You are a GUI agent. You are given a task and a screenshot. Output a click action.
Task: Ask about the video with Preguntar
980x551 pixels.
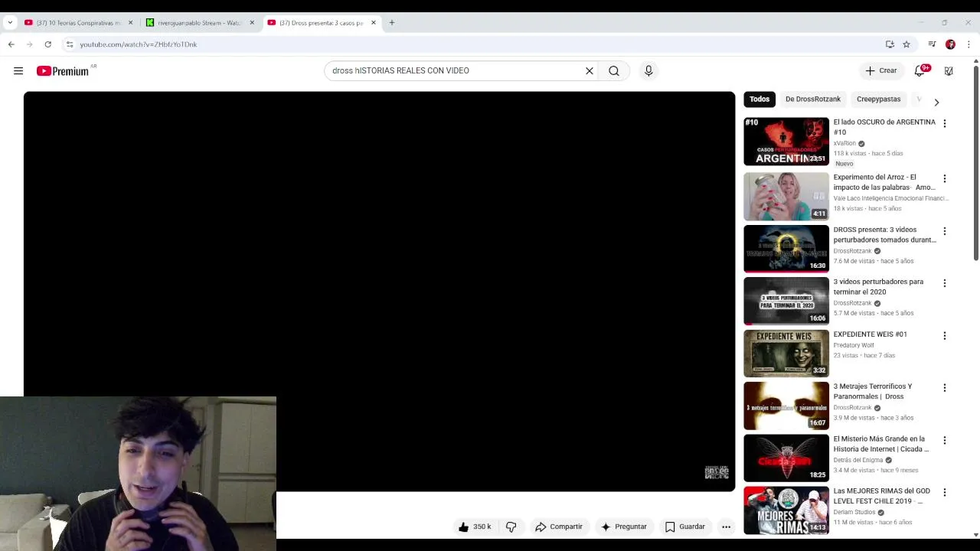(x=624, y=527)
